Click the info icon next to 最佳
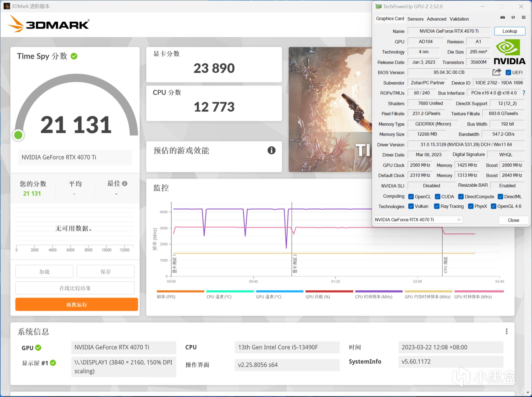Viewport: 532px width, 397px height. [x=125, y=183]
